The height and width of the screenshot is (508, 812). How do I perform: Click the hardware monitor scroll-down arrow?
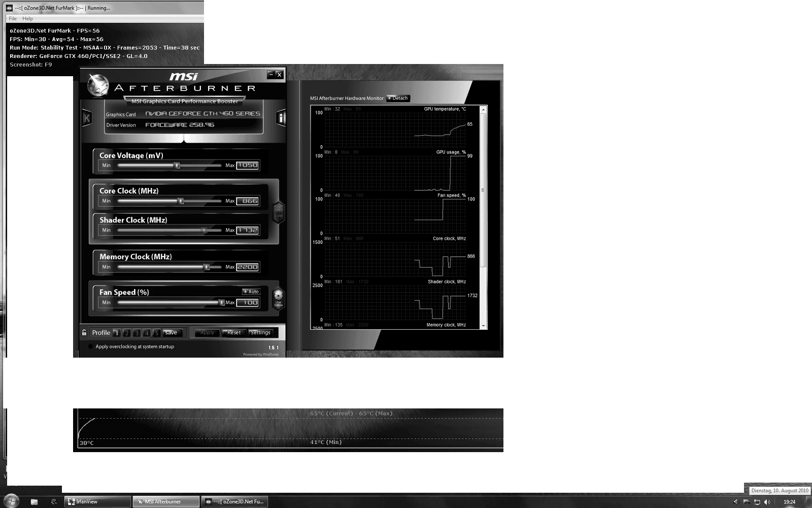(483, 325)
